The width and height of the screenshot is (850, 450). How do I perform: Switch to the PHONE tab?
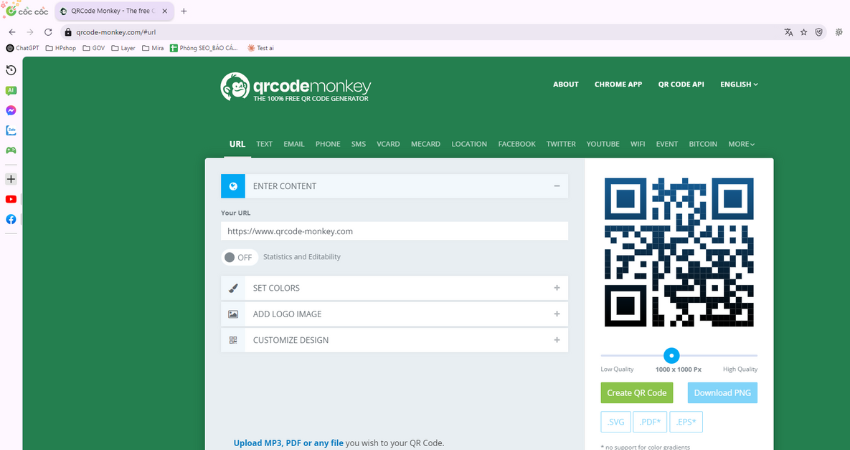click(328, 144)
